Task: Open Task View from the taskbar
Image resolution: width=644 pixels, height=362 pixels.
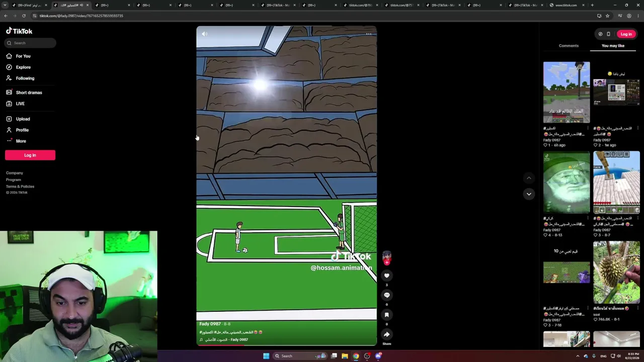Action: pyautogui.click(x=334, y=356)
